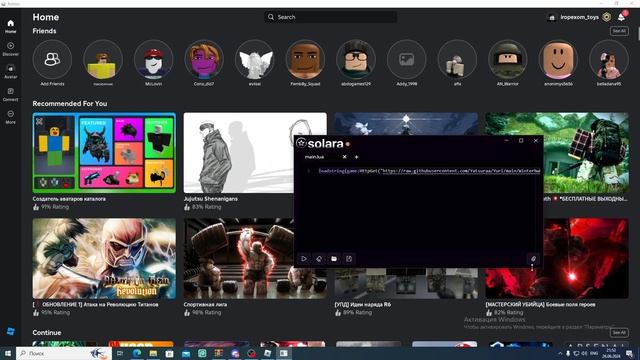Open the Windows Start menu
This screenshot has height=360, width=640.
click(8, 353)
